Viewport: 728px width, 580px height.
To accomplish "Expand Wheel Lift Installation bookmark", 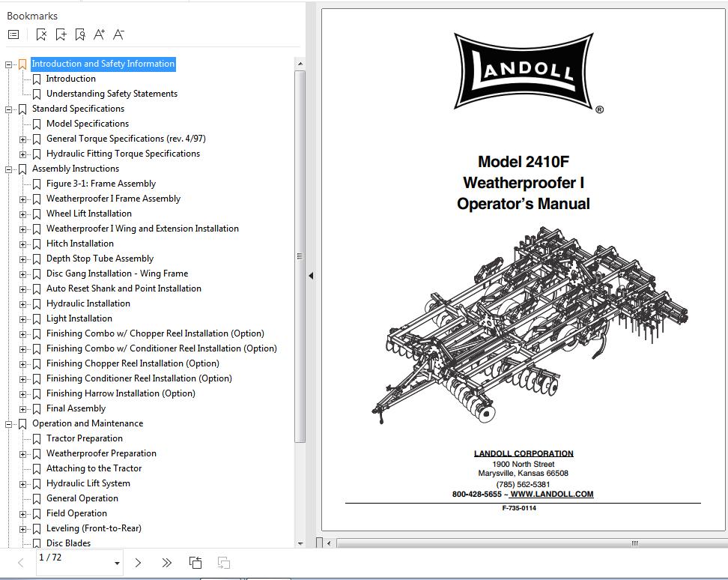I will coord(22,214).
